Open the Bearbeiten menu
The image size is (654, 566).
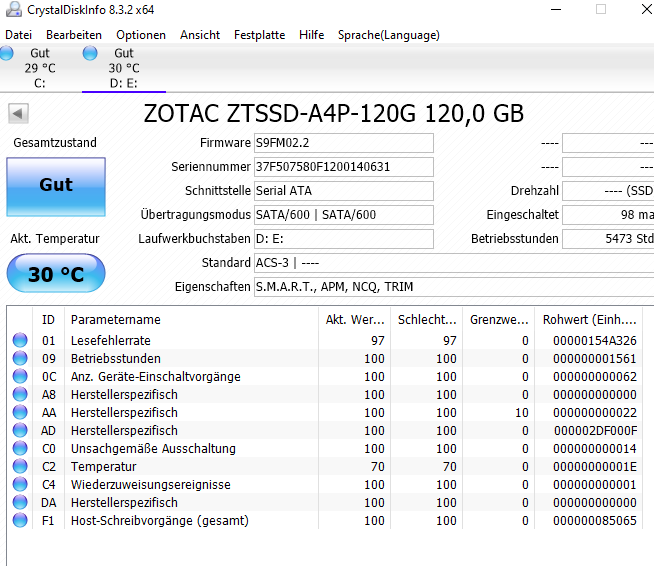[74, 35]
